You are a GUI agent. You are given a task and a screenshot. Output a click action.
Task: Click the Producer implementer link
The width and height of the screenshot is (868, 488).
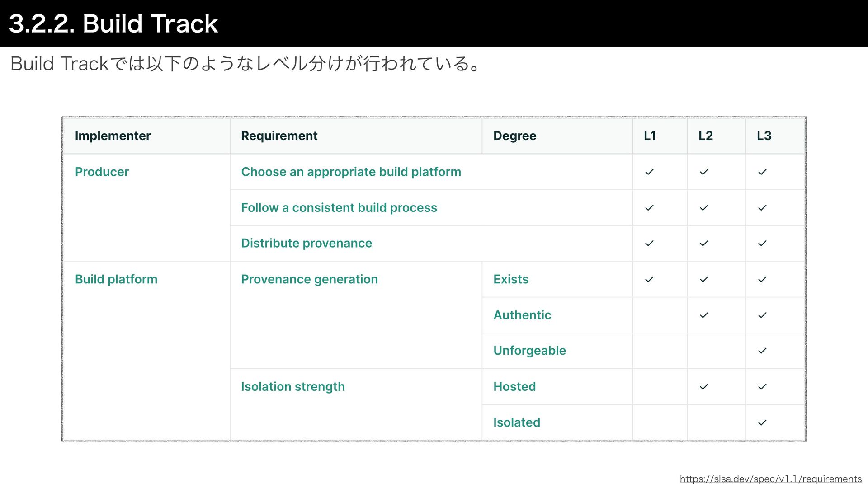(102, 172)
